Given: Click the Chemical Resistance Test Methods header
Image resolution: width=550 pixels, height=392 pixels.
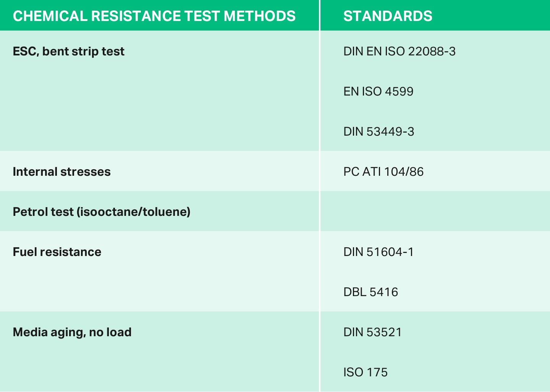Looking at the screenshot, I should coord(154,16).
